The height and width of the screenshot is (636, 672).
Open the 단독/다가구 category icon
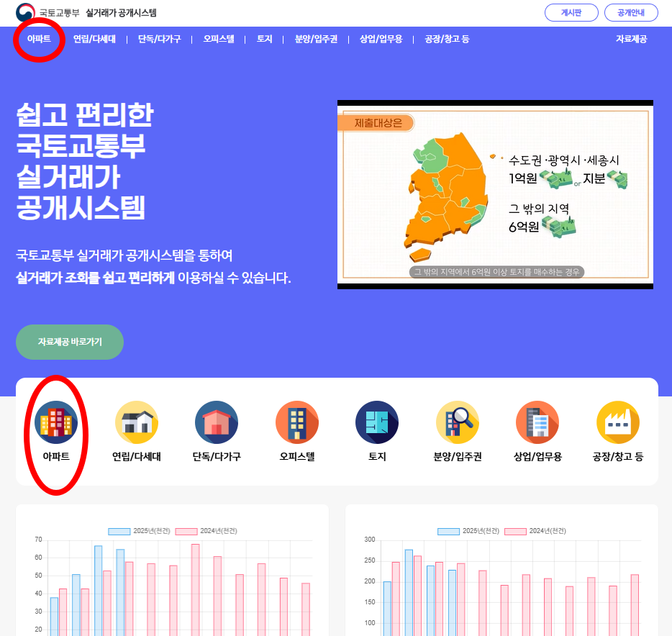(217, 422)
